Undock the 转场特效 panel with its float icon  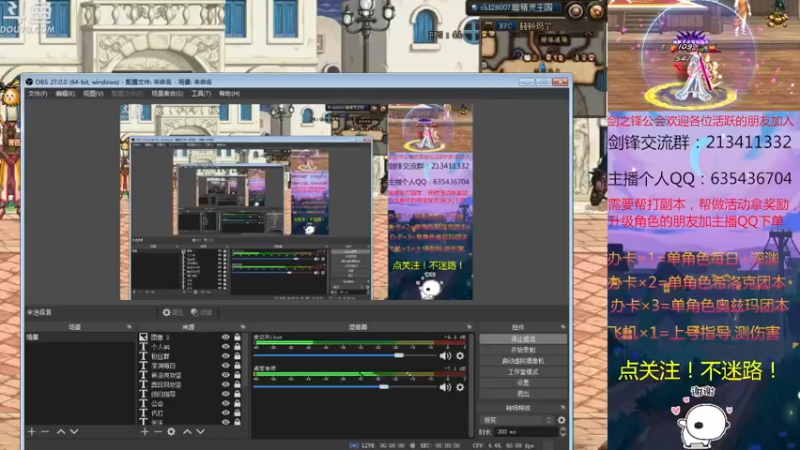(x=563, y=408)
